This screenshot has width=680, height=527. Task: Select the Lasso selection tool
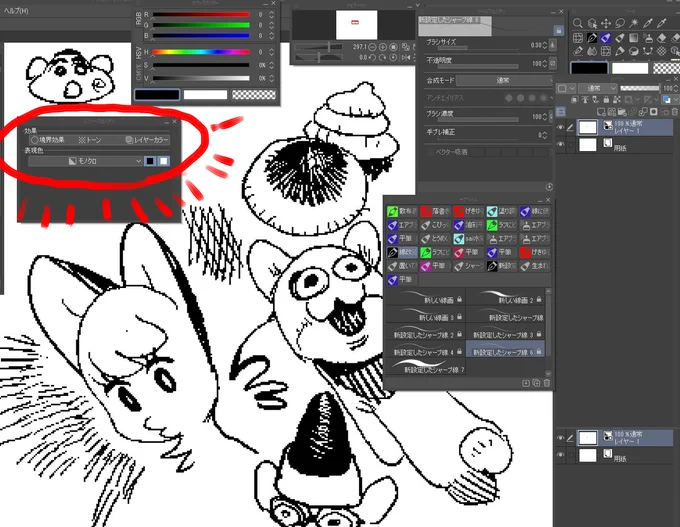click(620, 23)
